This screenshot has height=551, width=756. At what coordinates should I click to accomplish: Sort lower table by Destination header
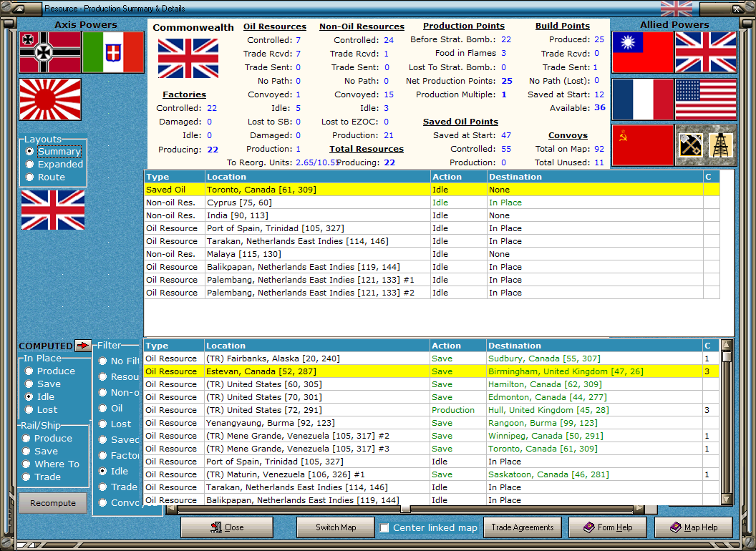tap(594, 346)
